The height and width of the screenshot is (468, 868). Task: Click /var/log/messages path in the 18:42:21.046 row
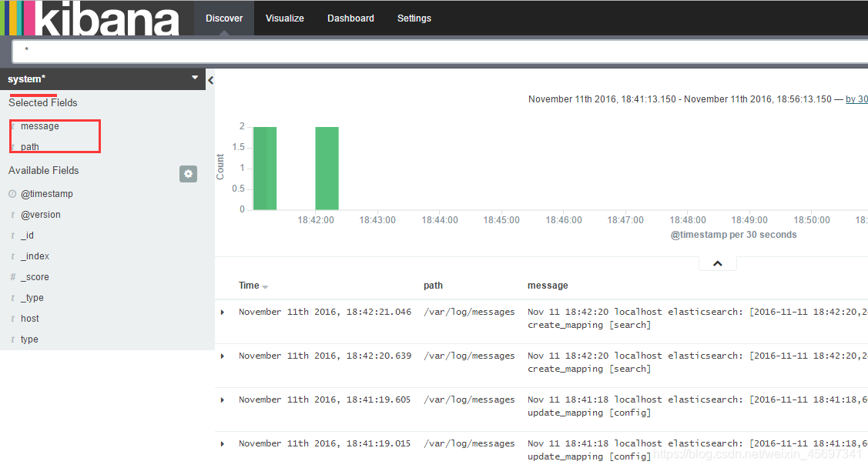click(x=470, y=312)
